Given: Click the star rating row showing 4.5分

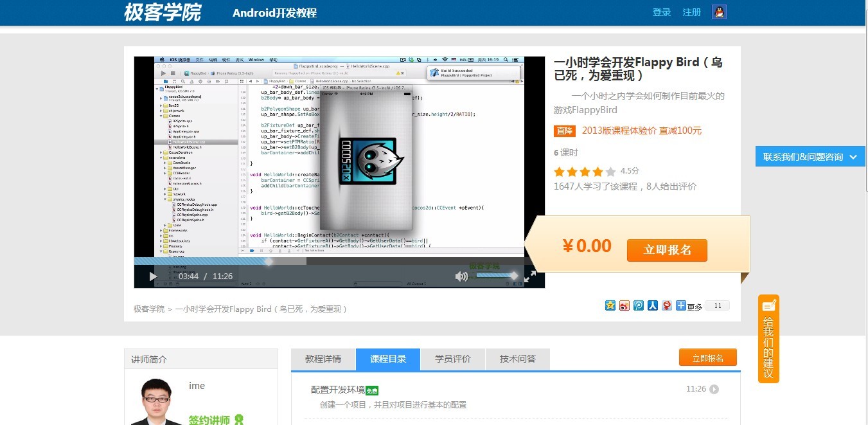Looking at the screenshot, I should (596, 172).
